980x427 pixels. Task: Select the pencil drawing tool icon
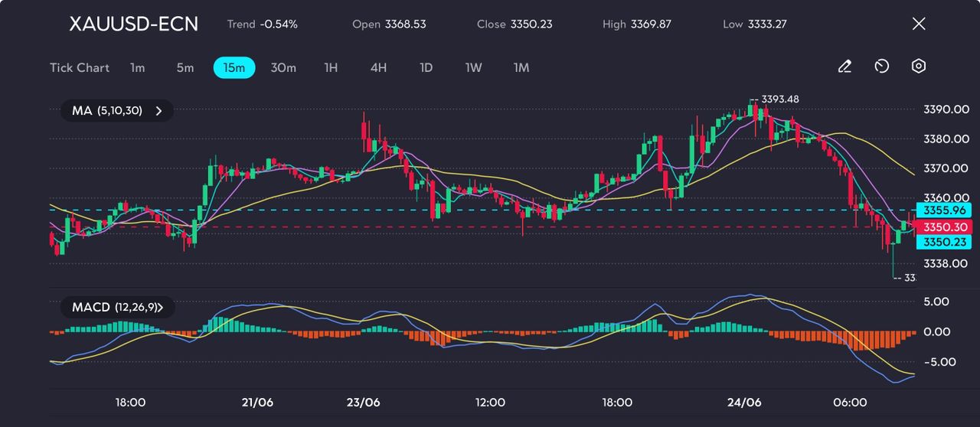click(844, 67)
